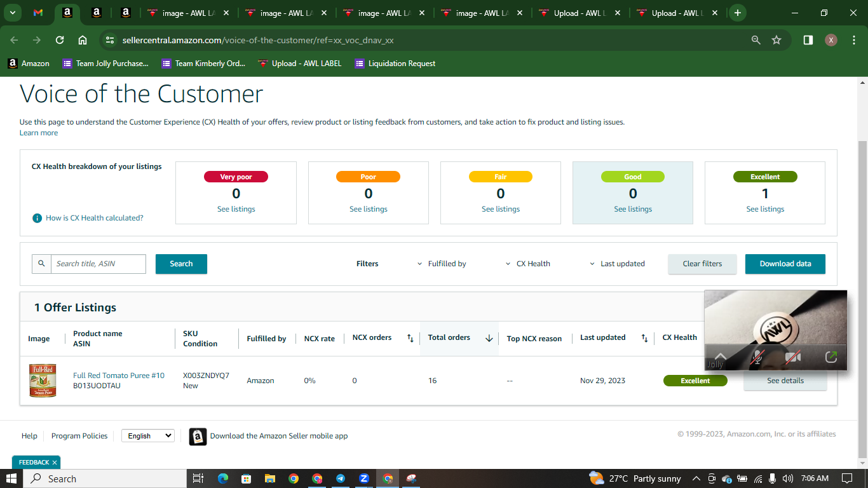Open How is CX Health calculated link
The image size is (868, 488).
[95, 218]
